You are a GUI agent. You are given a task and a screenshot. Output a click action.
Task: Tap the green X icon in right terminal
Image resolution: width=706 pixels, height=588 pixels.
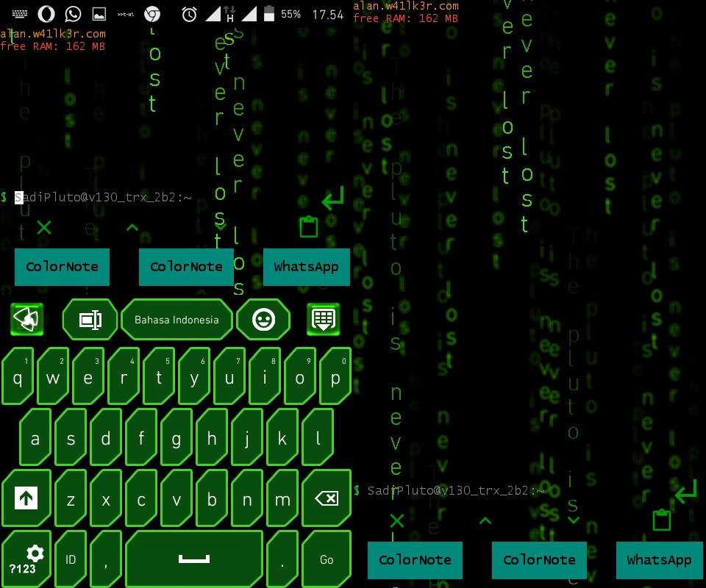tap(397, 521)
